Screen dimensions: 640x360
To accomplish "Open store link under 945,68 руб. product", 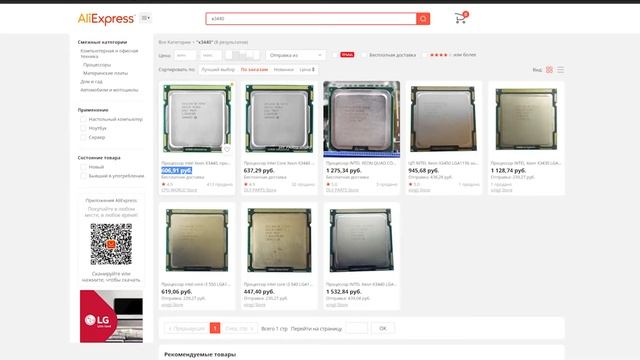I will point(419,190).
